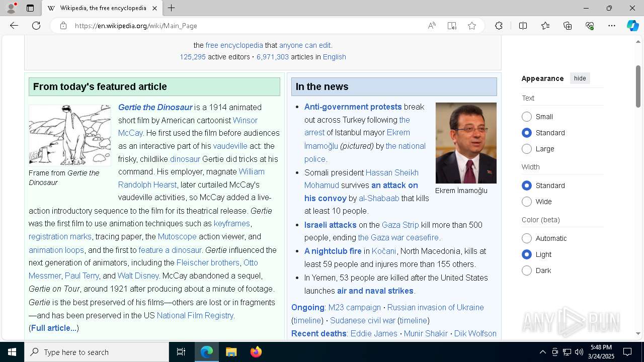Viewport: 644px width, 362px height.
Task: Open the volume speaker tray icon
Action: (x=579, y=352)
